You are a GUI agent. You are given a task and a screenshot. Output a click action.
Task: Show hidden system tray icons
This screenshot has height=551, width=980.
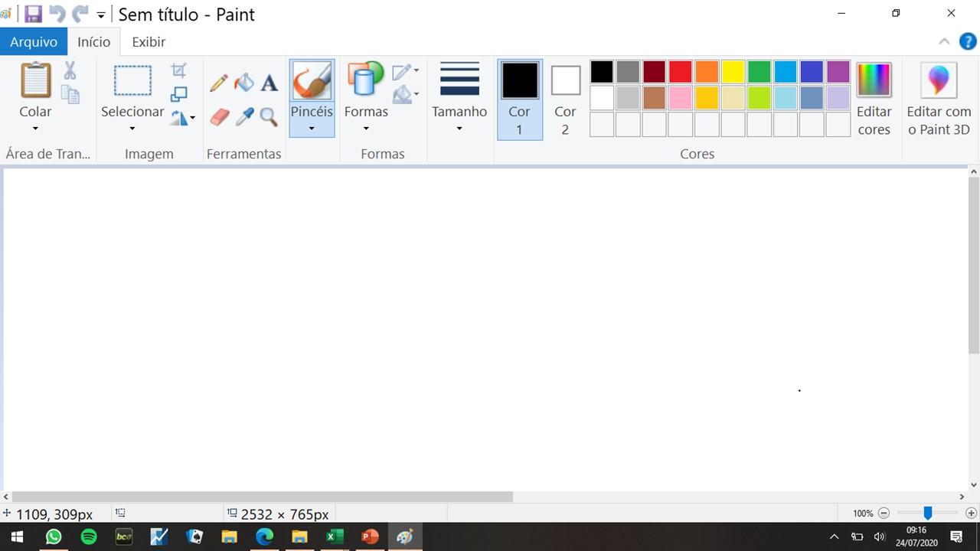coord(834,536)
